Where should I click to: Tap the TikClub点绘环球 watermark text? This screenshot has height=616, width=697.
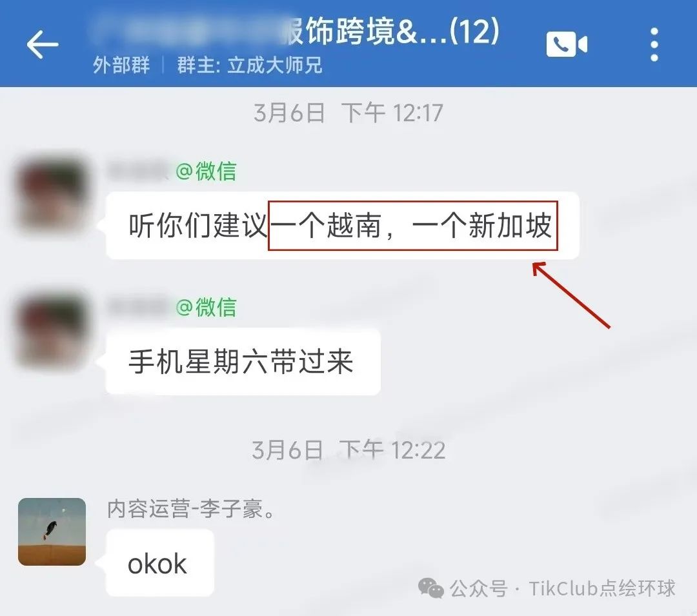[x=602, y=588]
